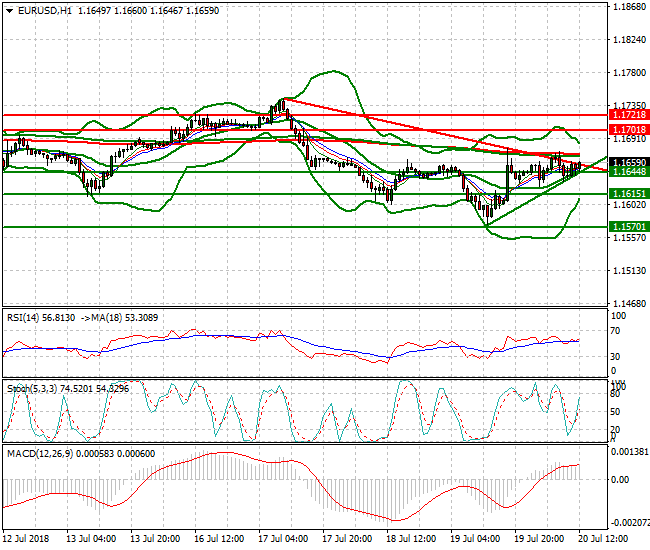This screenshot has width=650, height=550.
Task: Click the 1.18680 price scale value
Action: tap(630, 7)
